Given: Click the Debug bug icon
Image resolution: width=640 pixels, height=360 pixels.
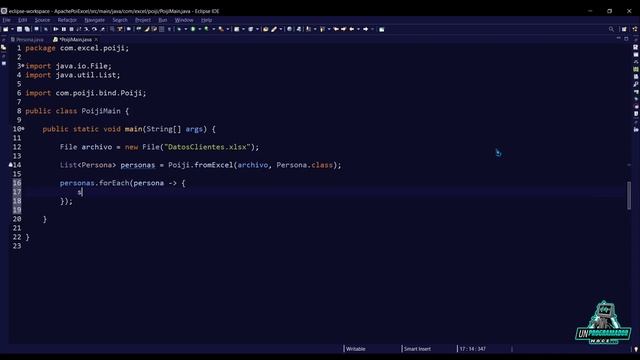Looking at the screenshot, I should pyautogui.click(x=179, y=29).
